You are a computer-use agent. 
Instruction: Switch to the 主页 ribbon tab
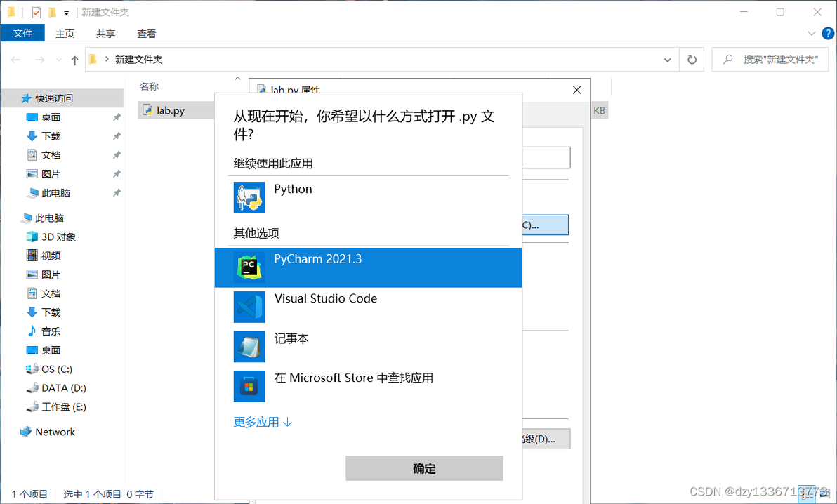65,34
